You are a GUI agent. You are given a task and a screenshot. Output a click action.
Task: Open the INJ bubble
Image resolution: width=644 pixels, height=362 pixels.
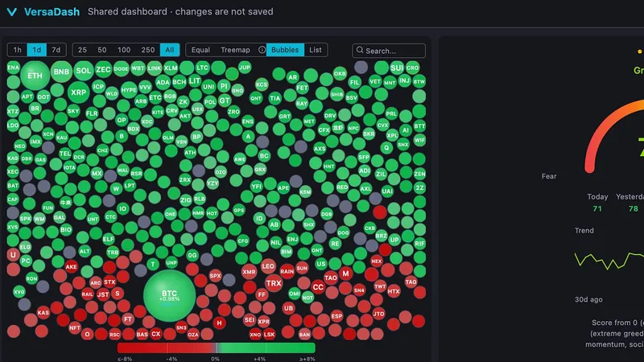[405, 80]
